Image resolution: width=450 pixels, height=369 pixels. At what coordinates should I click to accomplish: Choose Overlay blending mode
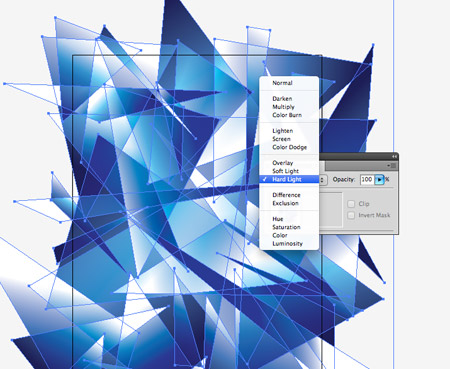pos(283,163)
